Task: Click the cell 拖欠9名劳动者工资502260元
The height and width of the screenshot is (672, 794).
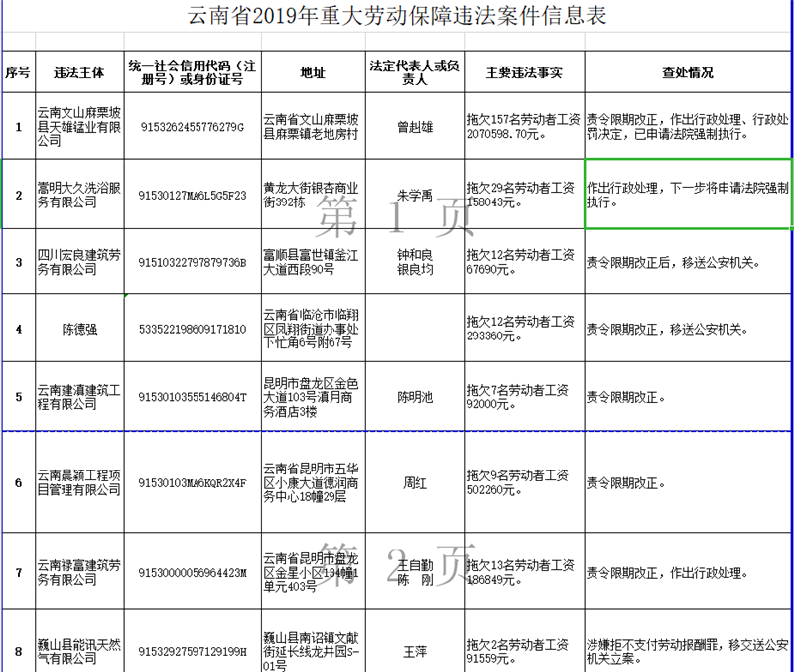Action: (x=524, y=482)
